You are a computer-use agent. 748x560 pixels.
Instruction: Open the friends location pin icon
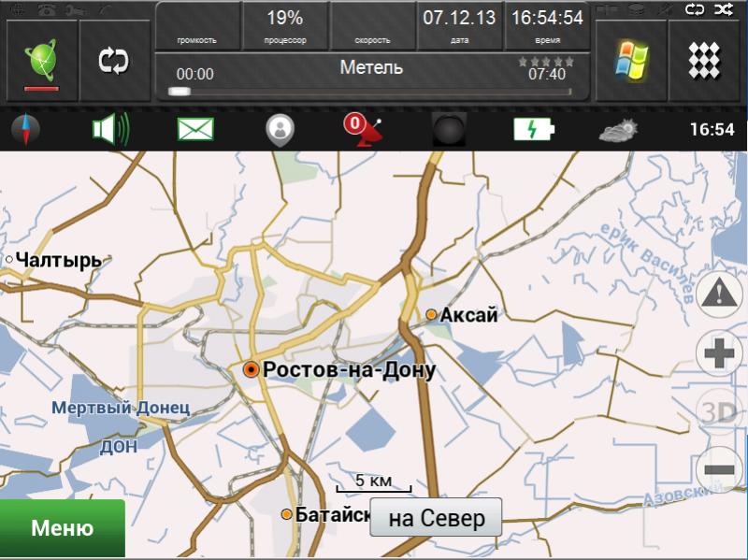[280, 130]
